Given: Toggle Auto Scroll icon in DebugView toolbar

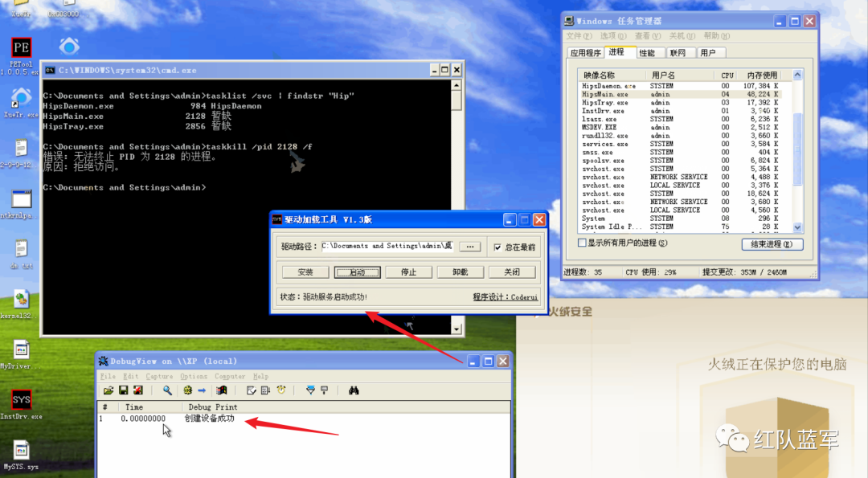Looking at the screenshot, I should pyautogui.click(x=266, y=390).
